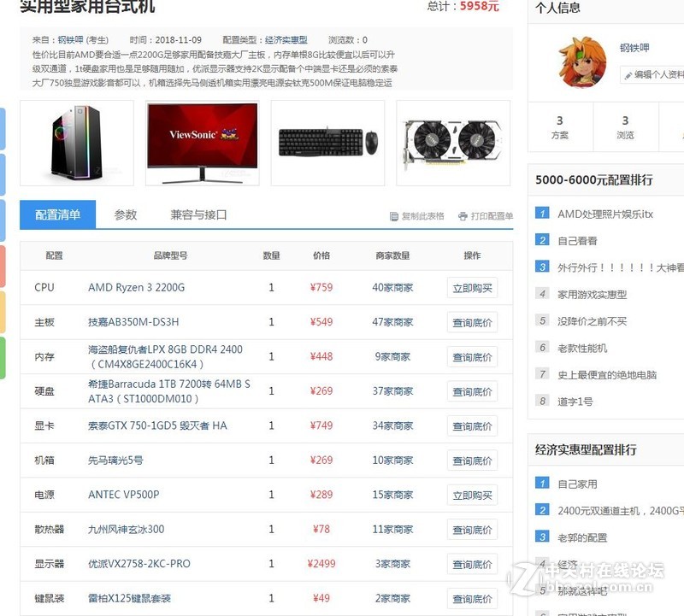The width and height of the screenshot is (684, 616).
Task: Click 查询底价 for 海盗船 memory row
Action: click(x=473, y=357)
